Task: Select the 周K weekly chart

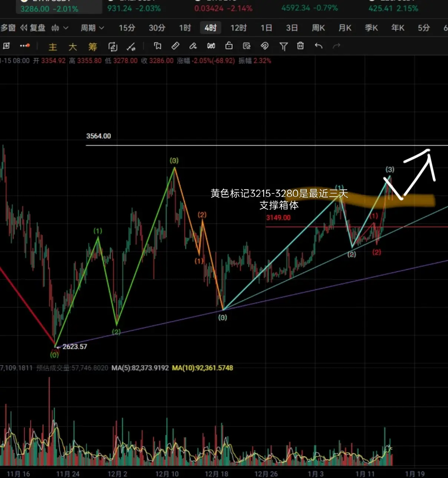Action: coord(318,28)
